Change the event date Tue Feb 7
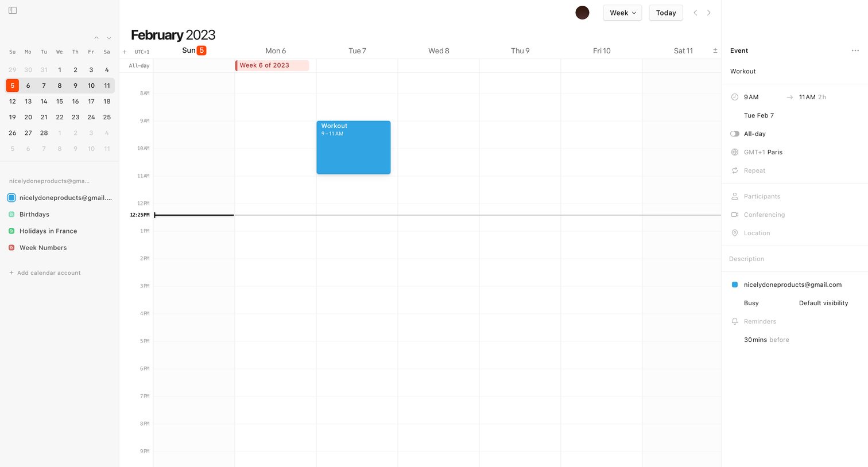868x467 pixels. 759,115
